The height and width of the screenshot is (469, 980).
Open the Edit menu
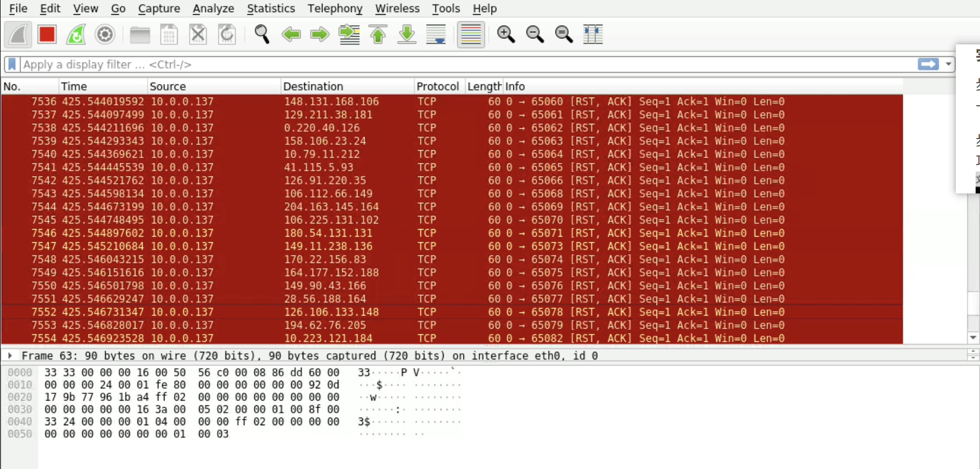pyautogui.click(x=50, y=8)
